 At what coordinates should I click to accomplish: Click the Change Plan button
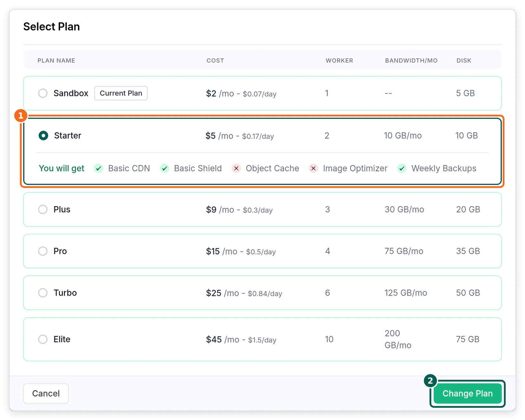[x=468, y=393]
